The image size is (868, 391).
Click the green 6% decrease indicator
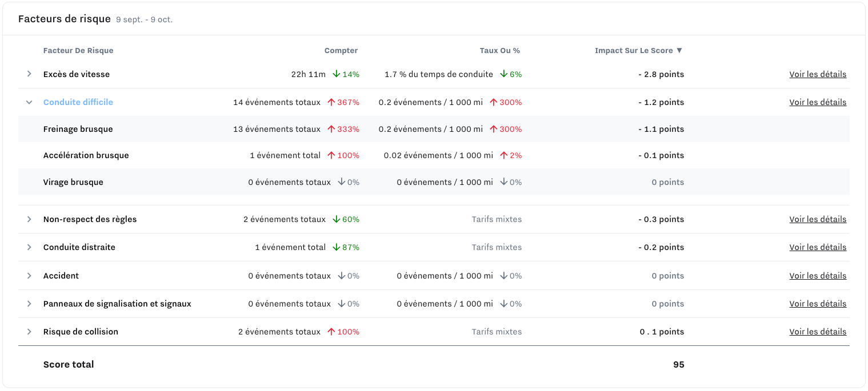511,74
